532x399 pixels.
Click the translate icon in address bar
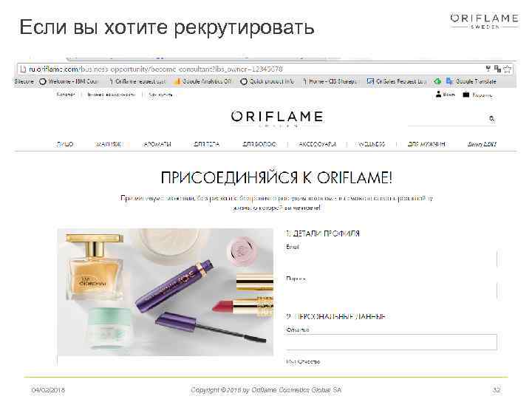pyautogui.click(x=497, y=69)
